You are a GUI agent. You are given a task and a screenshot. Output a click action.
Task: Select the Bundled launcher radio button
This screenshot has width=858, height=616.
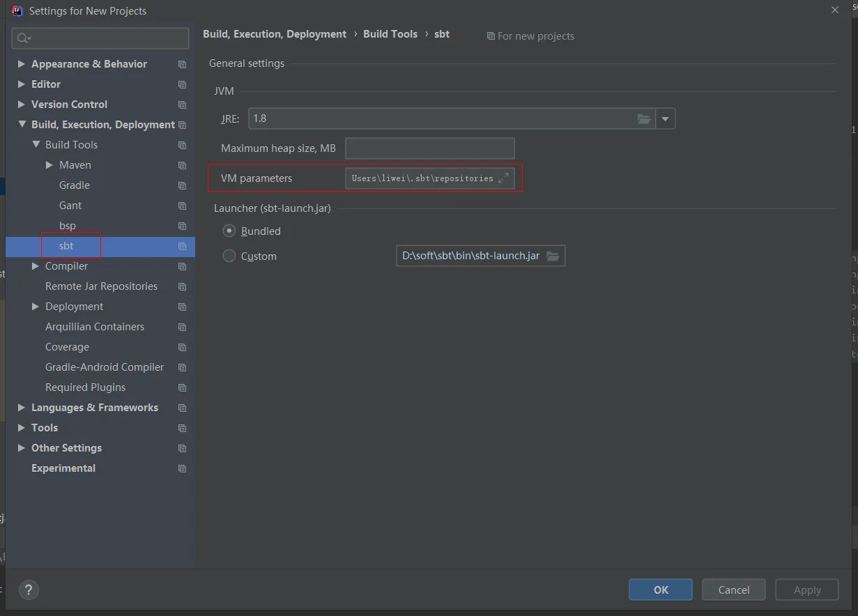pyautogui.click(x=229, y=231)
